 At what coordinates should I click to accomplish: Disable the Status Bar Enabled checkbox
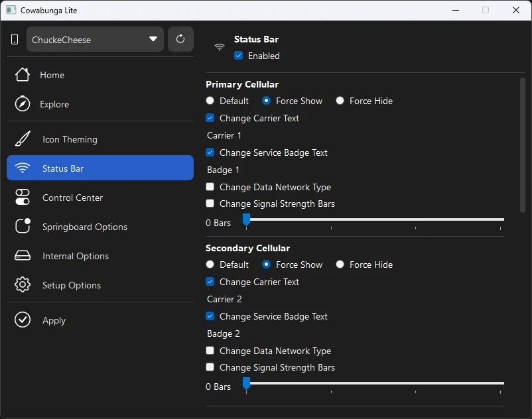(239, 56)
